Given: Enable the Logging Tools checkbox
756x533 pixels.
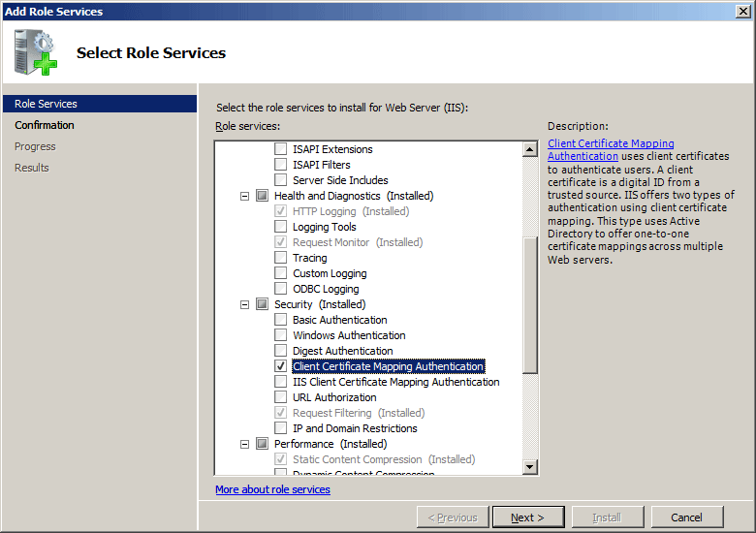Looking at the screenshot, I should [281, 227].
